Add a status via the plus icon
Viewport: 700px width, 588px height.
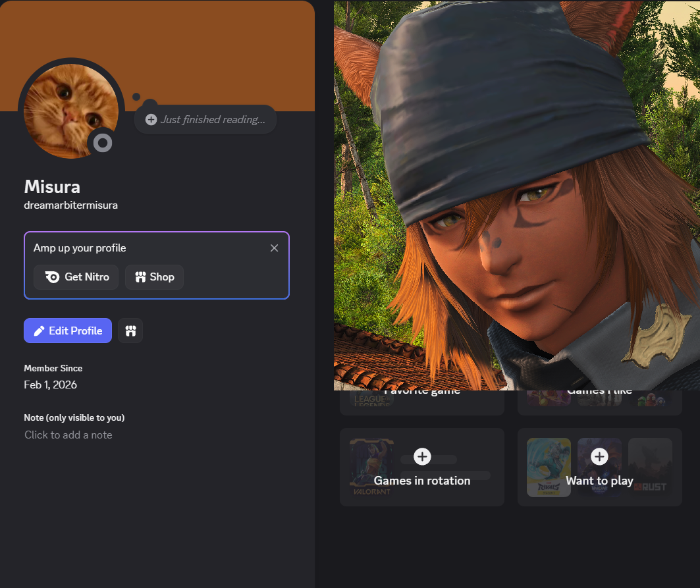(x=151, y=119)
